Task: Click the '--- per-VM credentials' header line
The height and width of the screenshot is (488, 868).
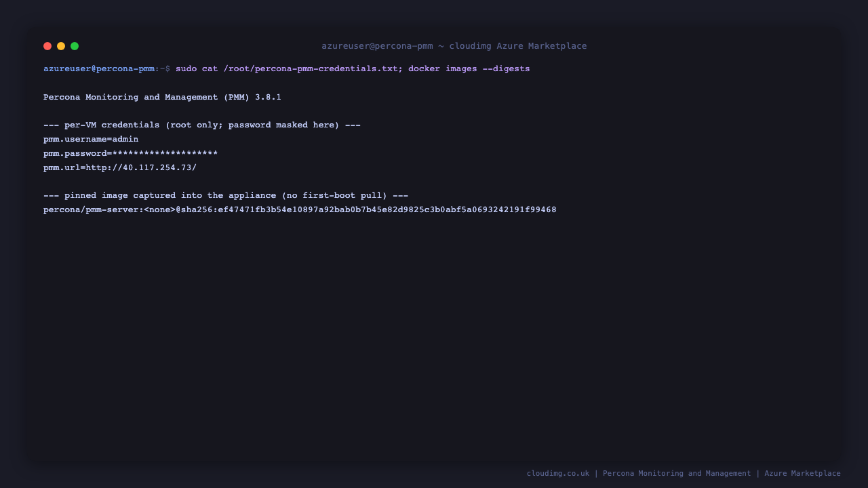Action: [202, 125]
